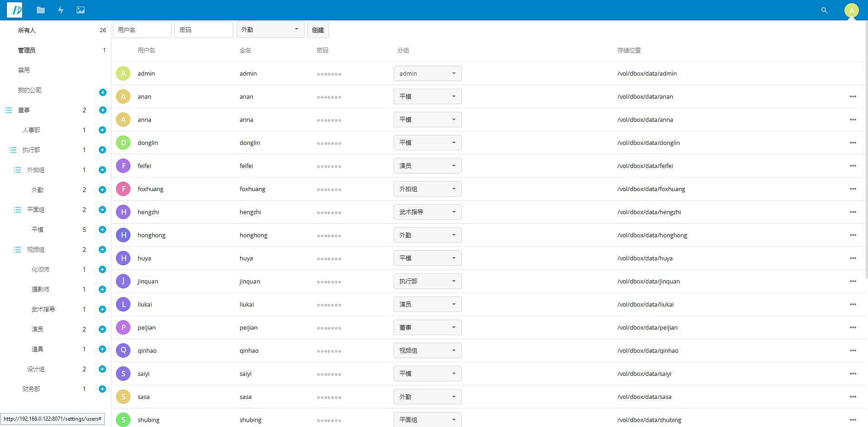Click the 密码 input field
The width and height of the screenshot is (868, 427).
click(x=204, y=30)
